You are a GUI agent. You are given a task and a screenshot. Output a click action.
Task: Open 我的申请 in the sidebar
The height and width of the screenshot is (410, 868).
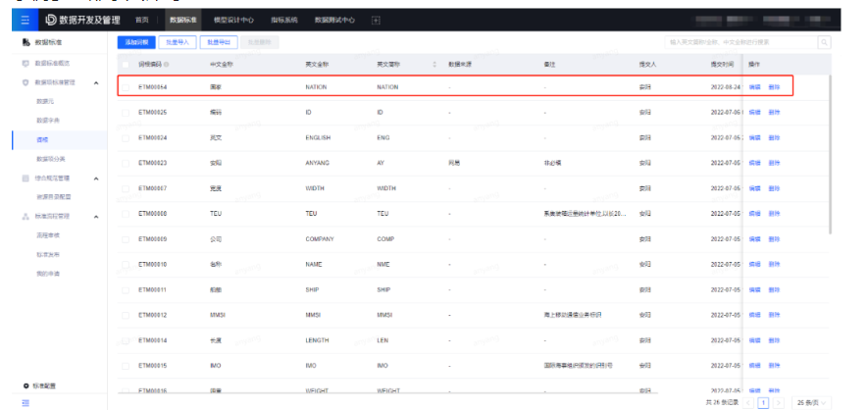(48, 274)
